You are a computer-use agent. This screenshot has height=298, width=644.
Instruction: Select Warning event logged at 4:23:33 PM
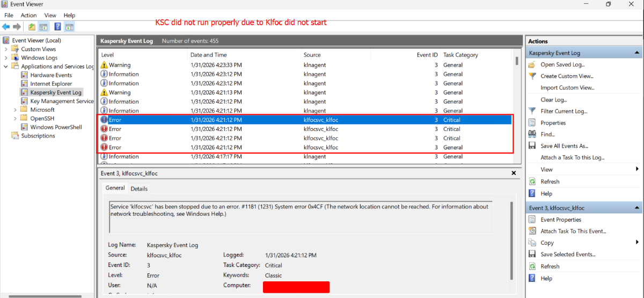point(305,65)
